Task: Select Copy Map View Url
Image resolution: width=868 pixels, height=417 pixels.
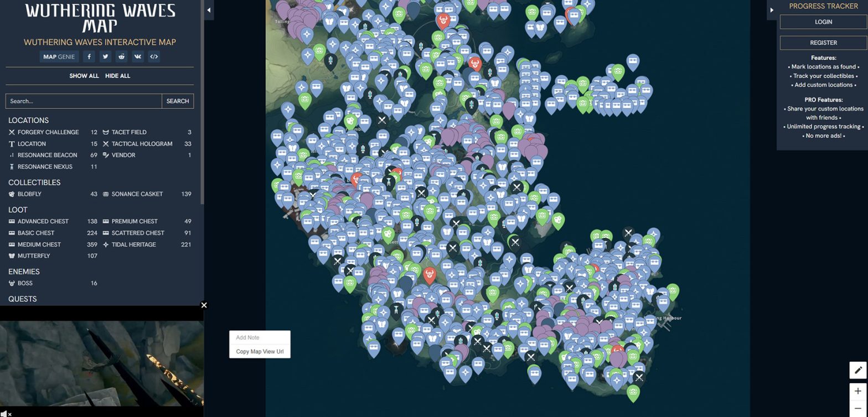Action: click(x=260, y=352)
